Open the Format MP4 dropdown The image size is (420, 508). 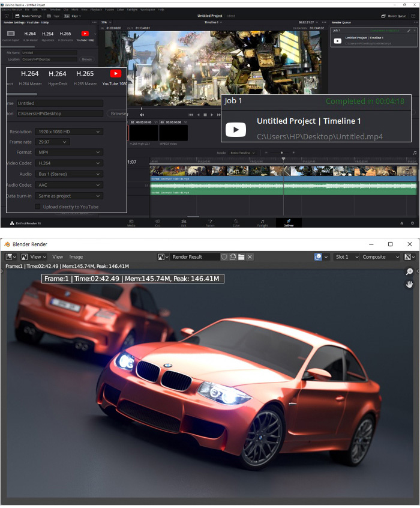click(68, 153)
